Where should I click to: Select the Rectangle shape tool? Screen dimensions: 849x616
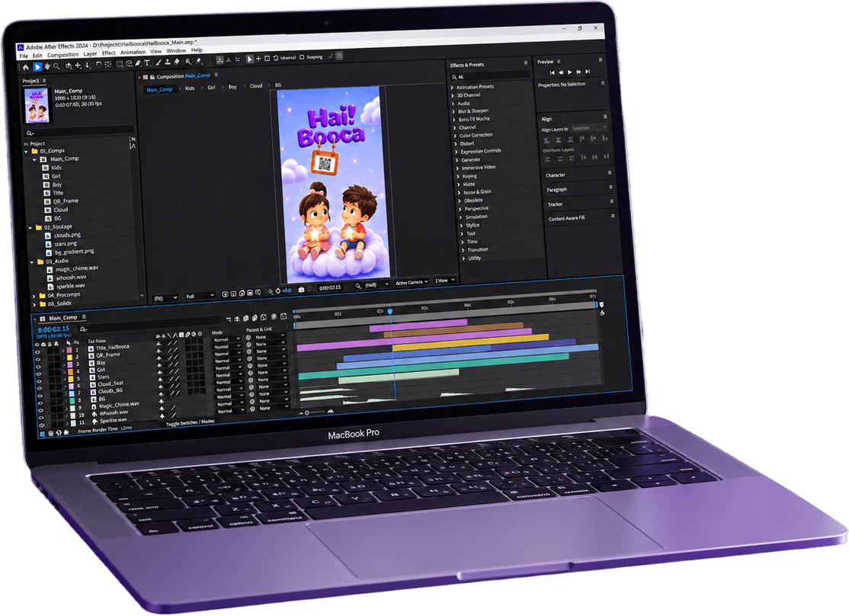[x=120, y=64]
